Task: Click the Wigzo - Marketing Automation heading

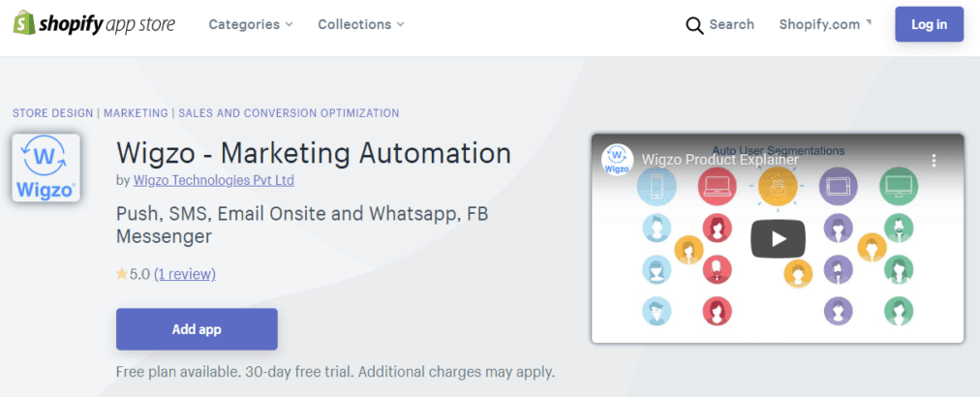Action: pos(314,153)
